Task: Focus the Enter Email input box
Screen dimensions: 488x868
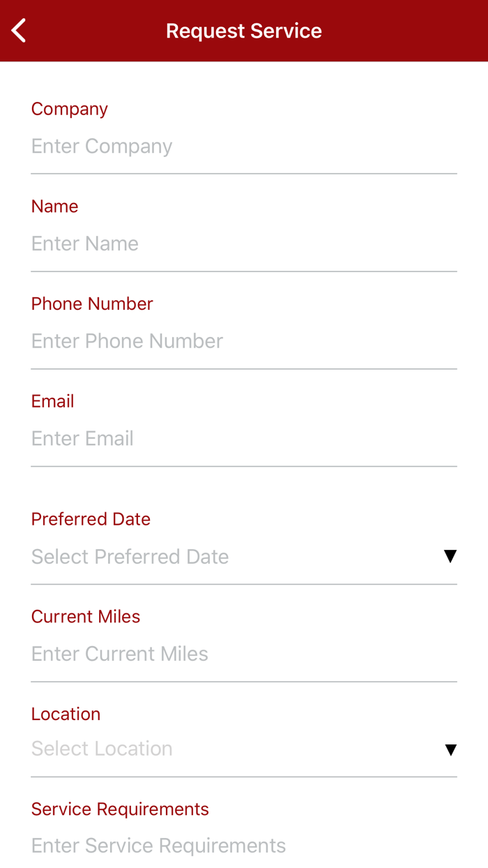Action: [x=244, y=439]
